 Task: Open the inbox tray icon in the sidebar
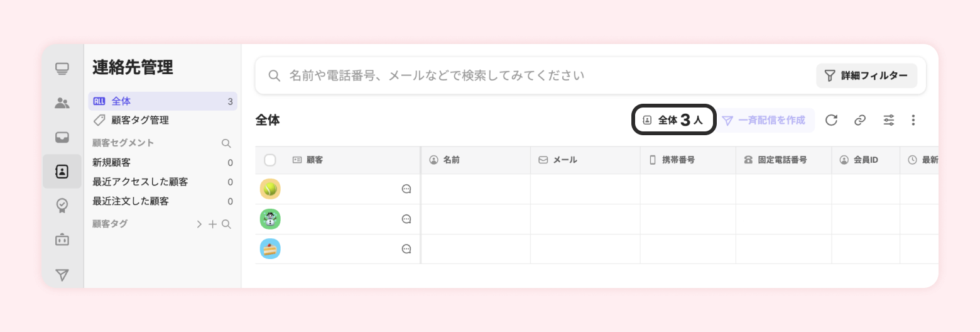pos(62,137)
